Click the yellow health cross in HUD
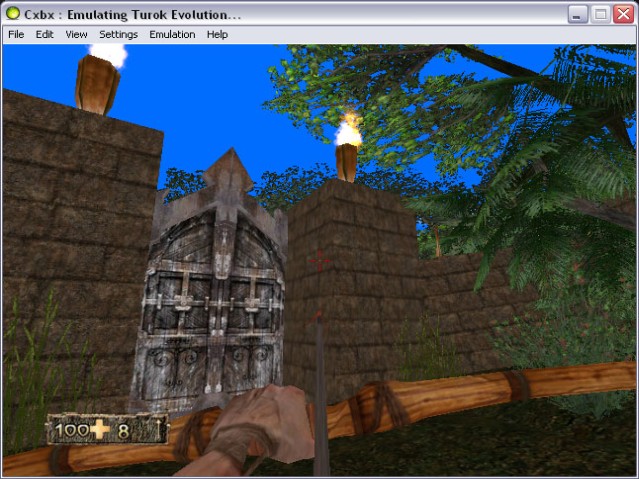 (102, 431)
